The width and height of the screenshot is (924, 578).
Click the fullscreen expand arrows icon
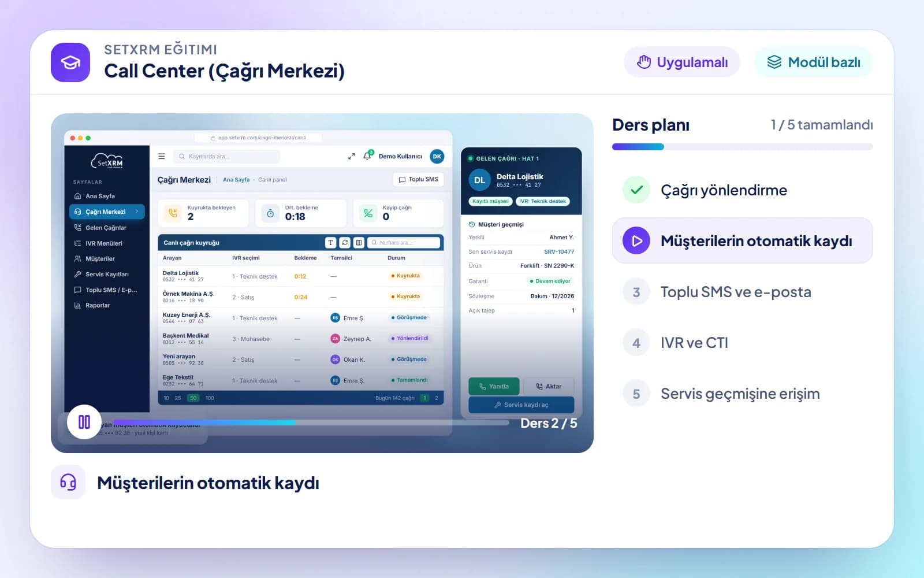351,156
